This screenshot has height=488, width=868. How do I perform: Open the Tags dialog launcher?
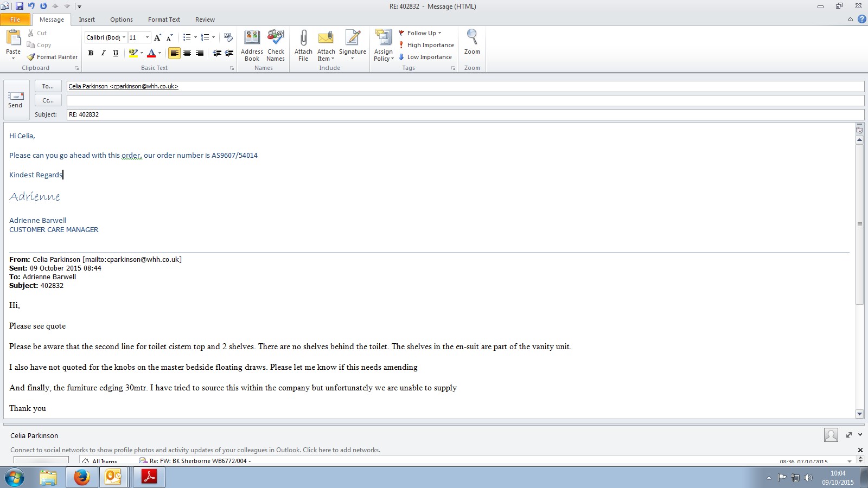click(453, 68)
